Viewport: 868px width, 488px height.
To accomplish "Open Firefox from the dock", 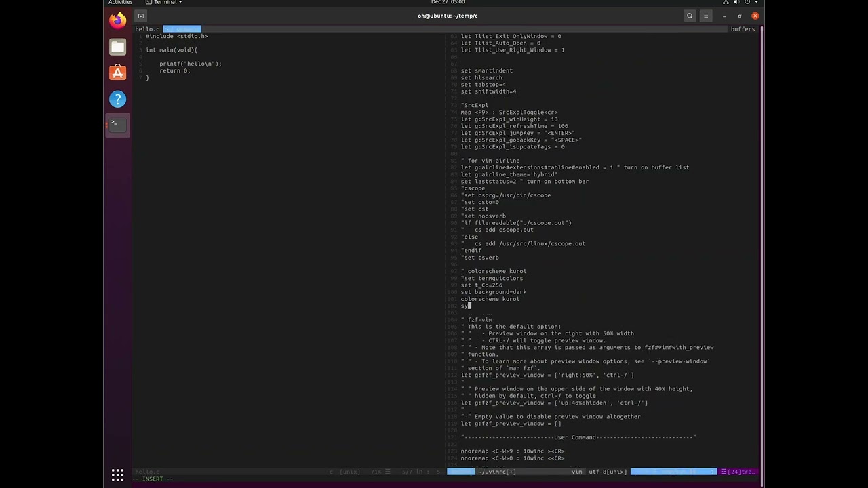I will click(117, 20).
